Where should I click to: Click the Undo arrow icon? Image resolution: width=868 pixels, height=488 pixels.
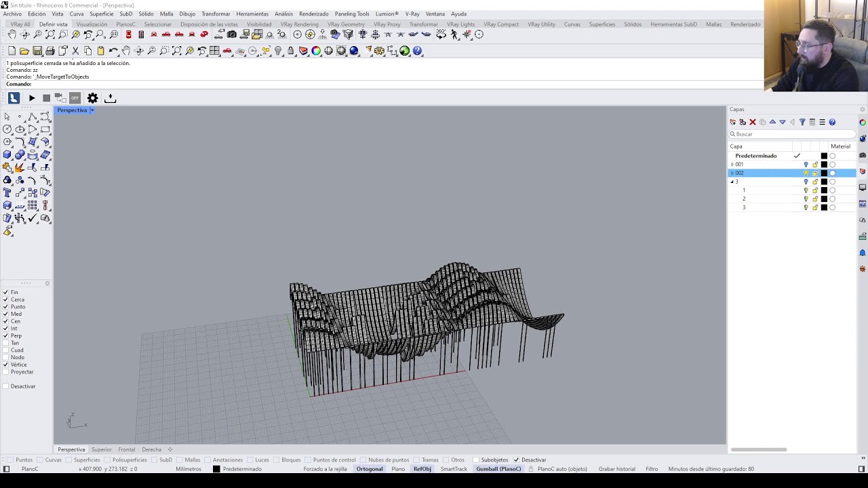[113, 51]
